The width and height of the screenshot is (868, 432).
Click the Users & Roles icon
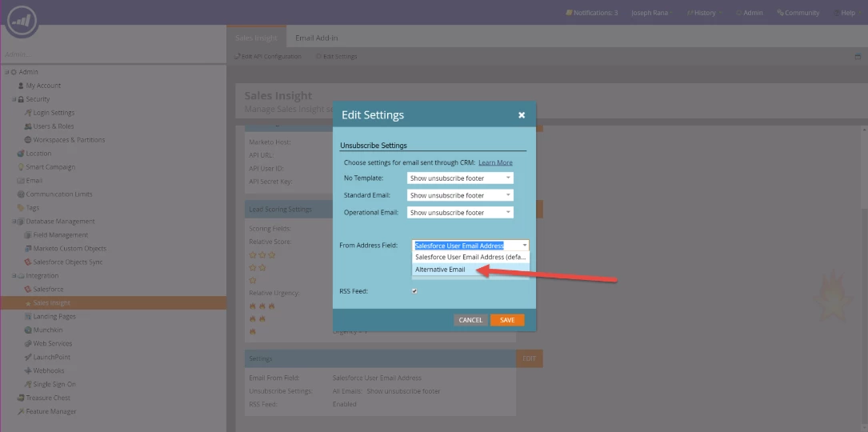[x=28, y=126]
